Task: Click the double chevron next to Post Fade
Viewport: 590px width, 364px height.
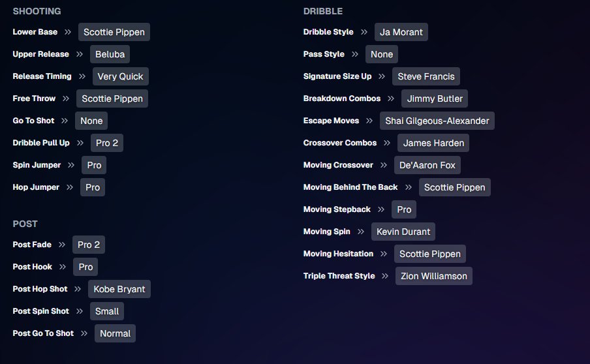Action: coord(62,245)
